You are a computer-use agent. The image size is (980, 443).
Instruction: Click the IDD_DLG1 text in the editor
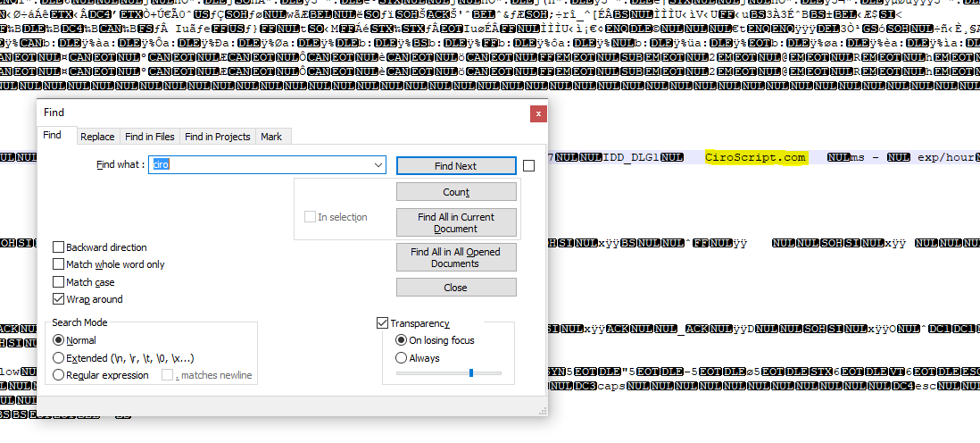(x=631, y=157)
